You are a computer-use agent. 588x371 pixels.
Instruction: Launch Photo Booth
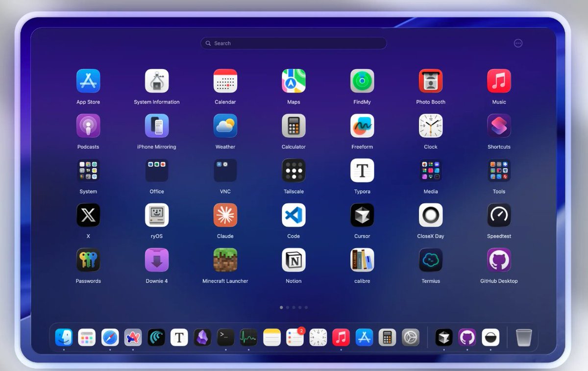431,81
